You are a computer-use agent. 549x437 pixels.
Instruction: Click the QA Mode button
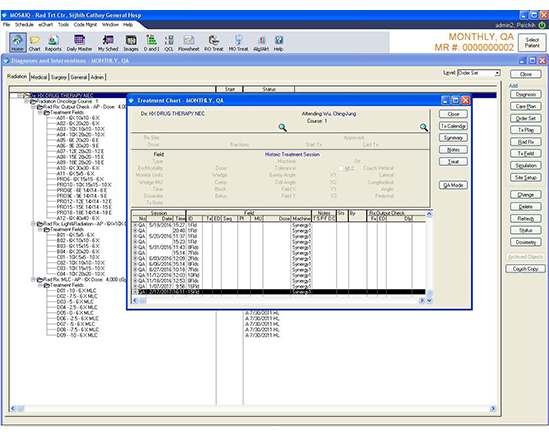pyautogui.click(x=453, y=185)
